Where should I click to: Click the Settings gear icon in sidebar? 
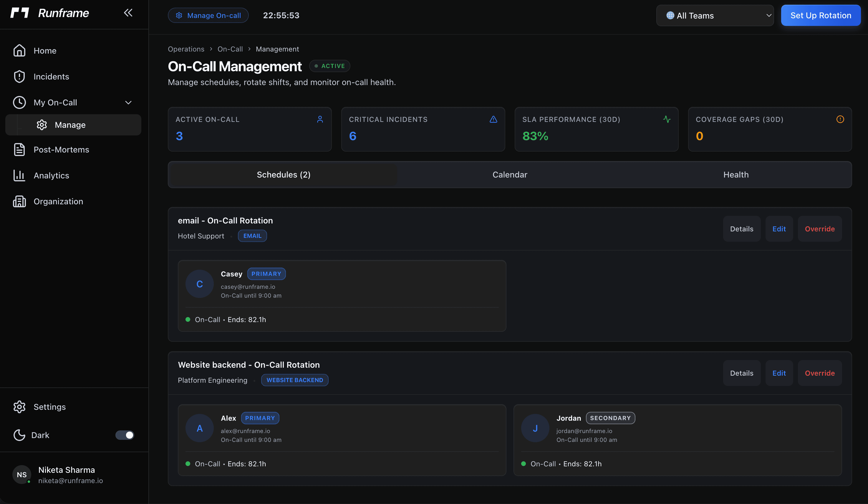pyautogui.click(x=19, y=407)
